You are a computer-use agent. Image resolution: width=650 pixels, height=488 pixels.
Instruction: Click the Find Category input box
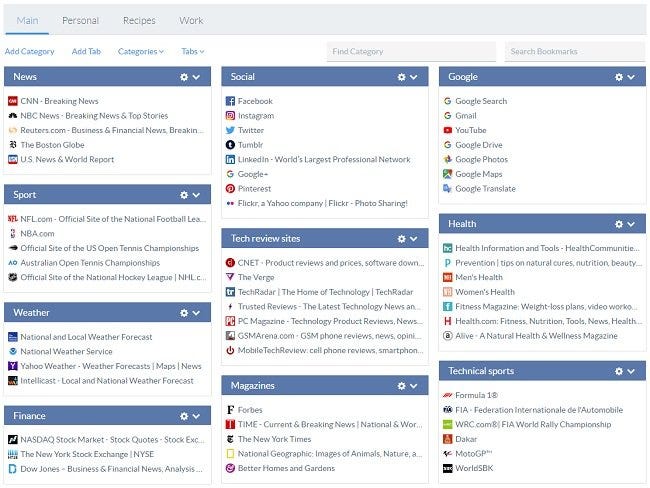[x=410, y=51]
